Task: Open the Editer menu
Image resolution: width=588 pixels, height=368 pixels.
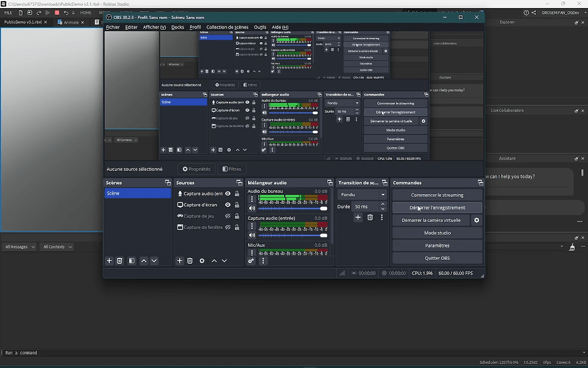Action: click(x=131, y=27)
